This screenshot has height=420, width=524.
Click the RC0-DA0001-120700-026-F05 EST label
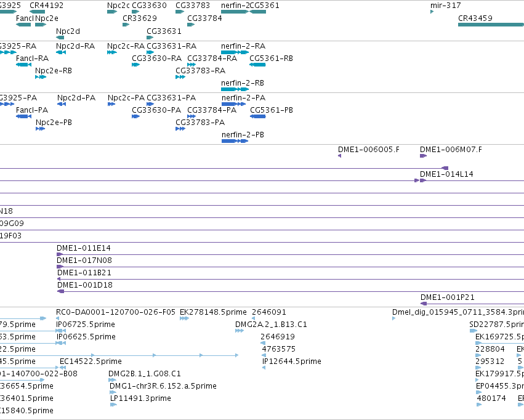(x=116, y=312)
